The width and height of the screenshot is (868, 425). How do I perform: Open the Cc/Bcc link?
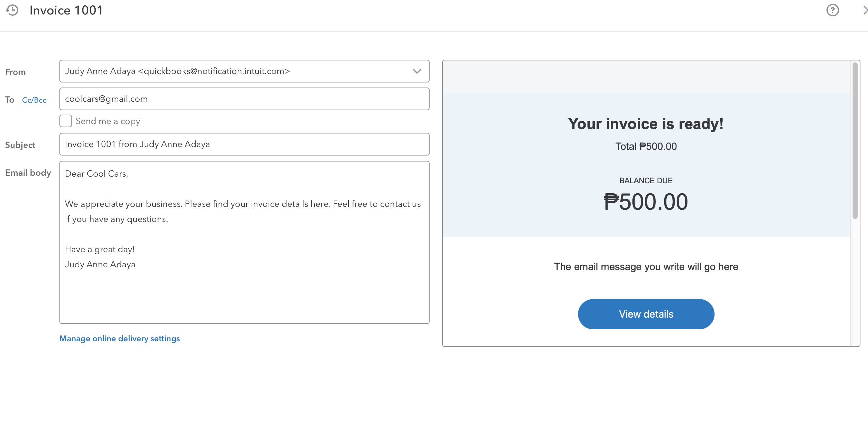coord(34,100)
